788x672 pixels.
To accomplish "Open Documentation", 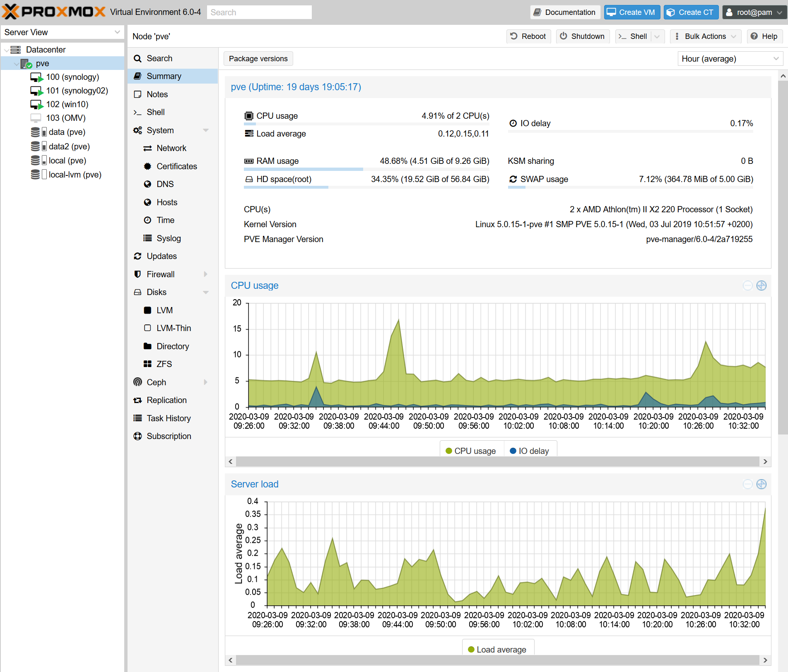I will (565, 12).
